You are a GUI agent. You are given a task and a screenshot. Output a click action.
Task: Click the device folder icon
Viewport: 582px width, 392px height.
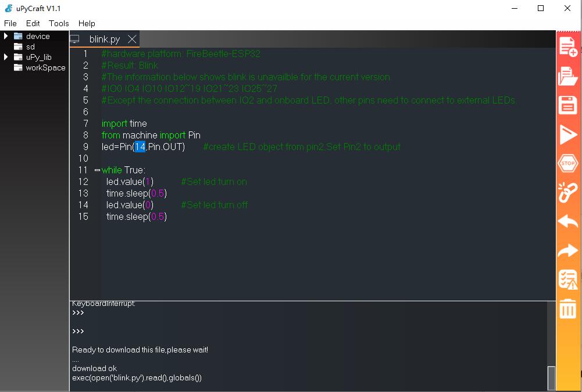coord(18,36)
